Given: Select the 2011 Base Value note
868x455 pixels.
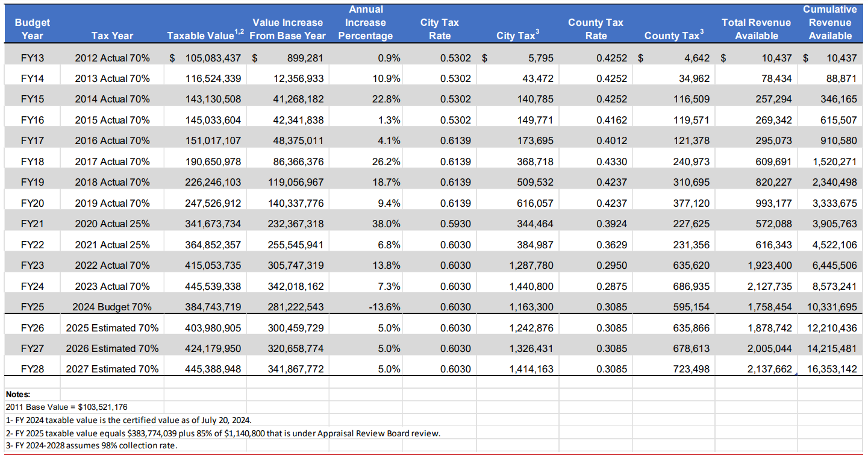Looking at the screenshot, I should tap(66, 407).
